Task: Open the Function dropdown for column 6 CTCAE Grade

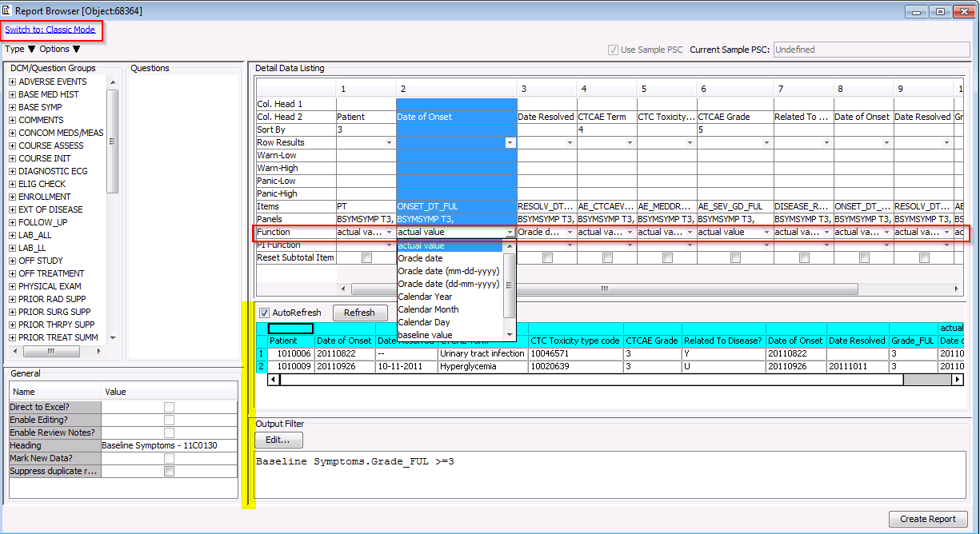Action: pos(768,233)
